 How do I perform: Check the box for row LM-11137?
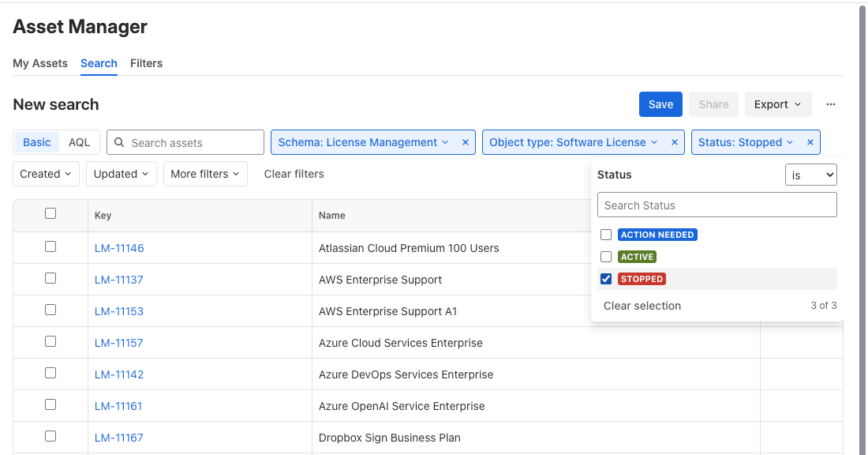click(x=51, y=278)
